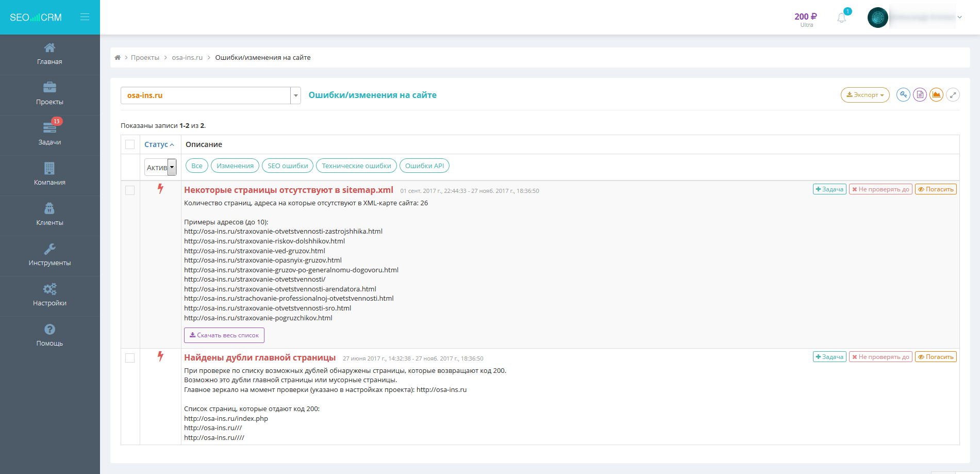
Task: Select the sitemap.xml error row checkbox
Action: [x=130, y=190]
